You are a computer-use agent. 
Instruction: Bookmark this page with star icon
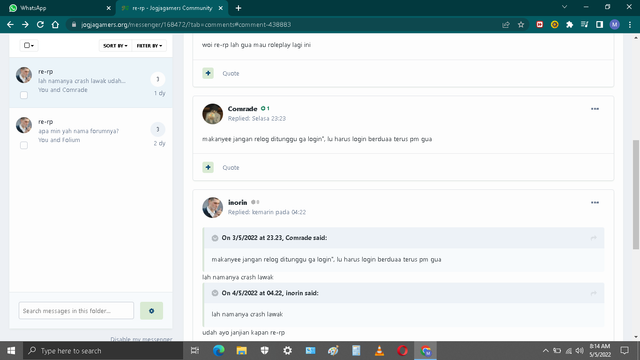coord(521,24)
